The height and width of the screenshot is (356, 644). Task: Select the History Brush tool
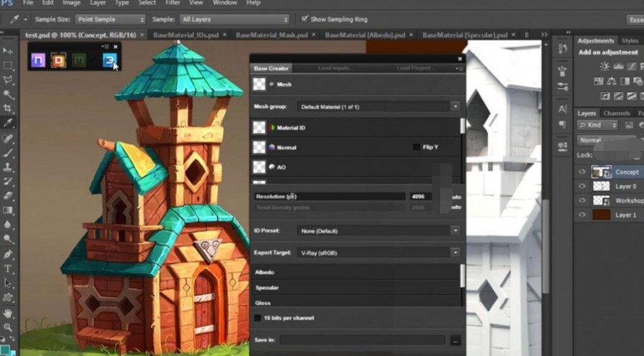tap(7, 182)
